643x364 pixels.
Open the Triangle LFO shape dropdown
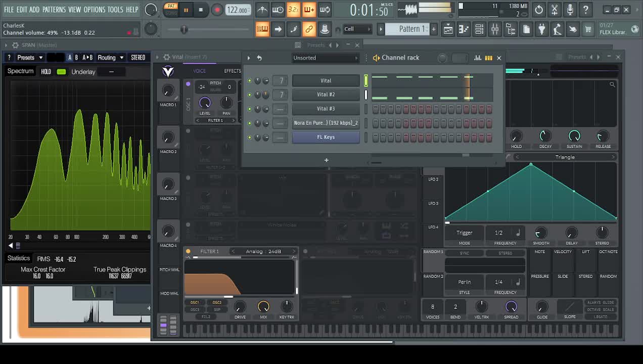pos(565,157)
